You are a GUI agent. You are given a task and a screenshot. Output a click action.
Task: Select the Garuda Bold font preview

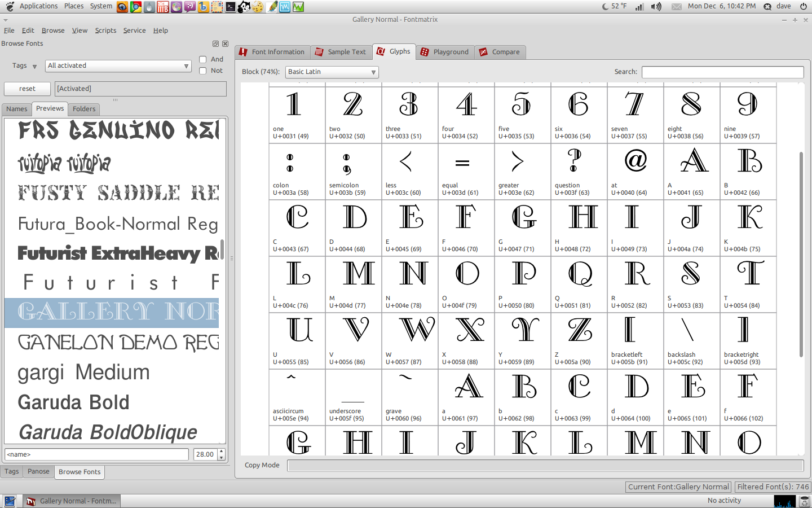[112, 402]
